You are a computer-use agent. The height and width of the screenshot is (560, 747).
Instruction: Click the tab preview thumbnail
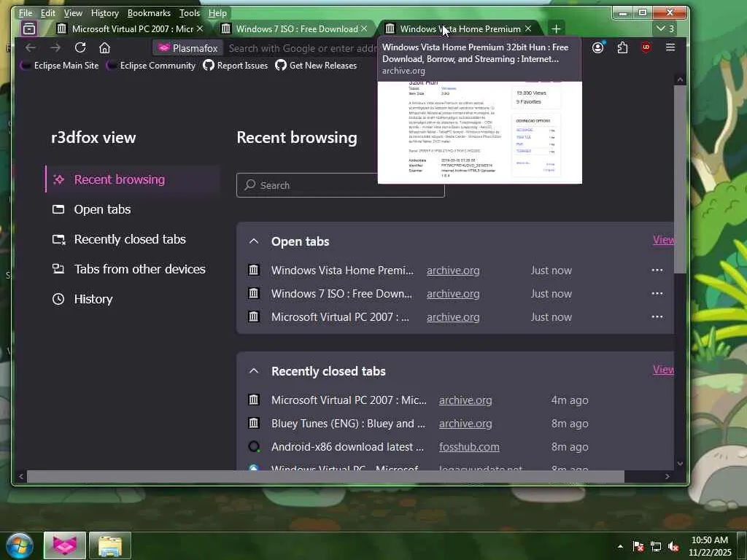point(480,133)
